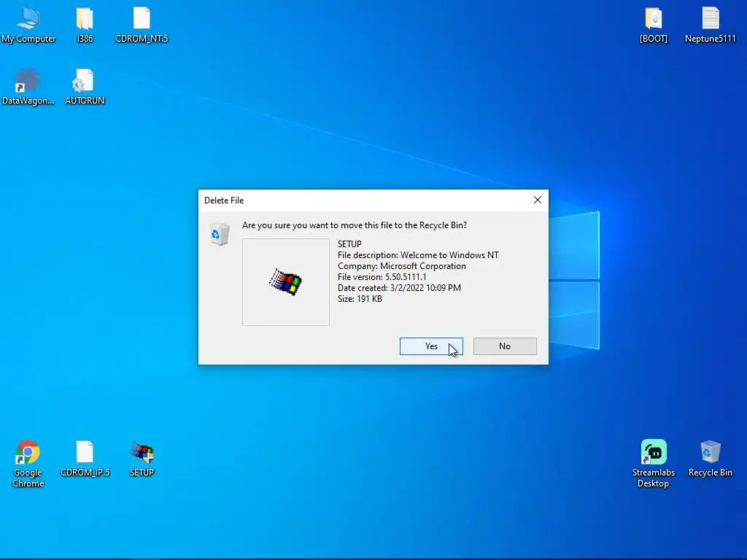
Task: Click the recycle bin confirmation question text
Action: pos(355,225)
